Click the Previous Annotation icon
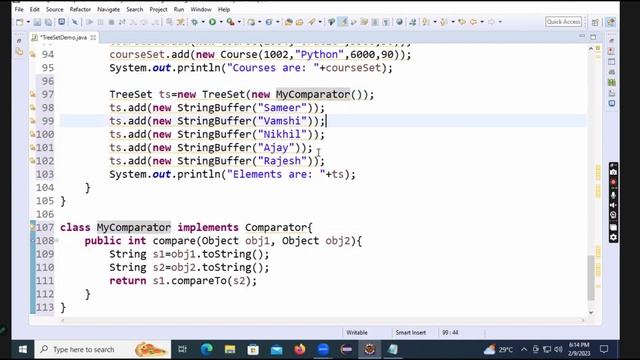Viewport: 640px width, 360px height. 444,22
